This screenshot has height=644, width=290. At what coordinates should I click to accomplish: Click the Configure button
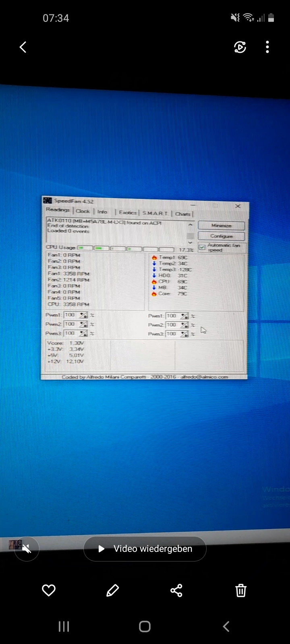(x=221, y=236)
